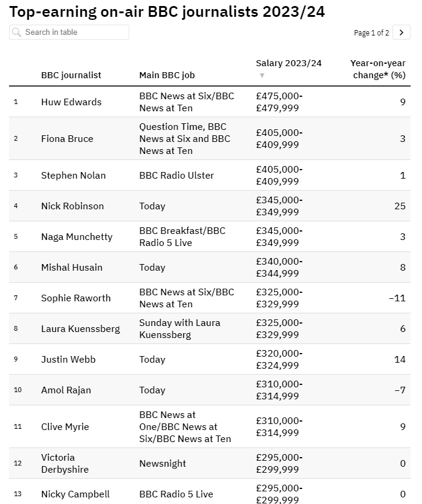Sort by Salary 2023/24 column header
Viewport: 422px width, 504px height.
click(289, 63)
